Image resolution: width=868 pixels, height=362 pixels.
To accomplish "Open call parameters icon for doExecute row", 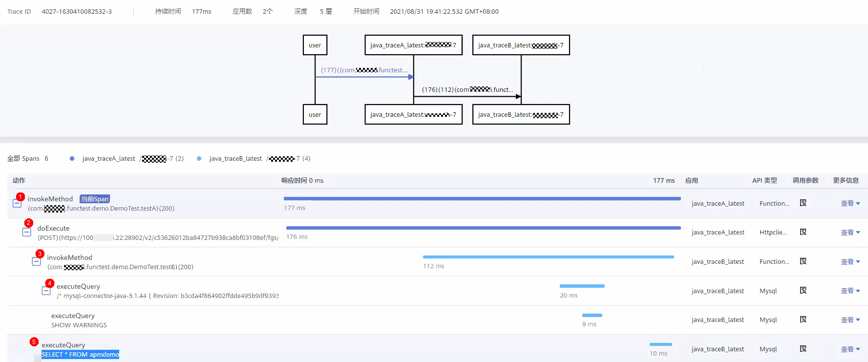I will [803, 232].
